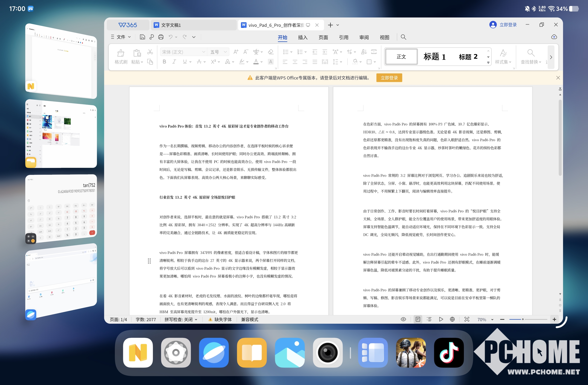This screenshot has height=385, width=588.
Task: Open the 文件 menu dropdown
Action: click(x=121, y=37)
